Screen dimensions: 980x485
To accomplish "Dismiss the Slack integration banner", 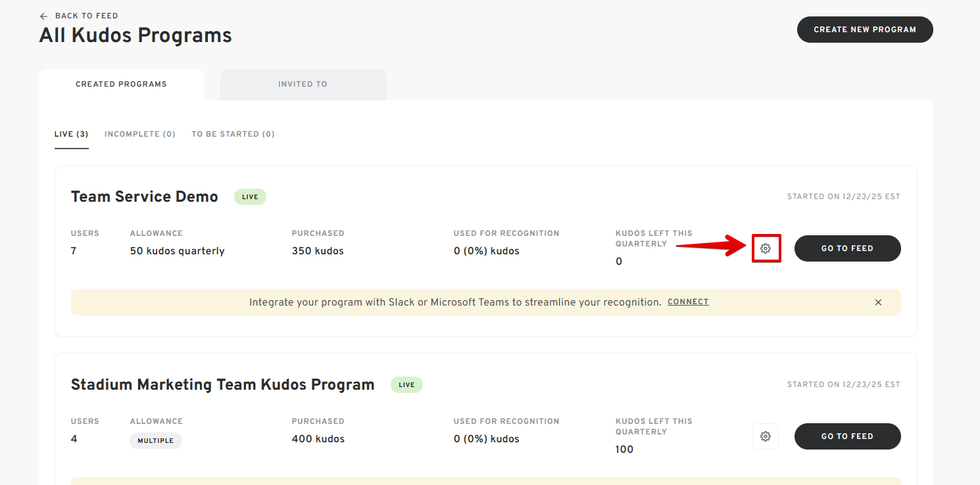I will click(x=878, y=302).
